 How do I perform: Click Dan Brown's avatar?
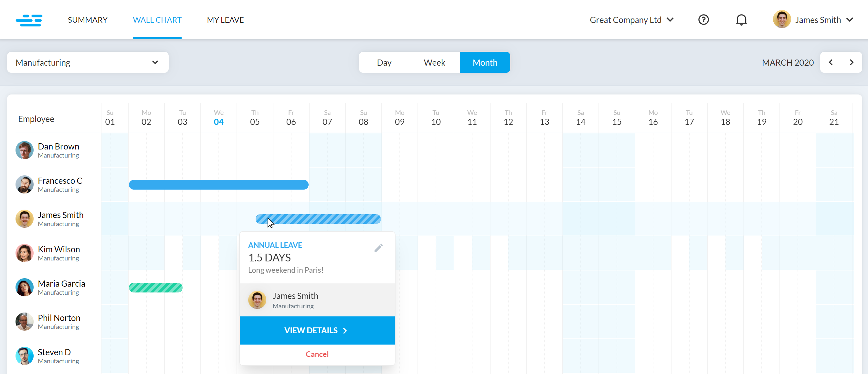click(25, 150)
